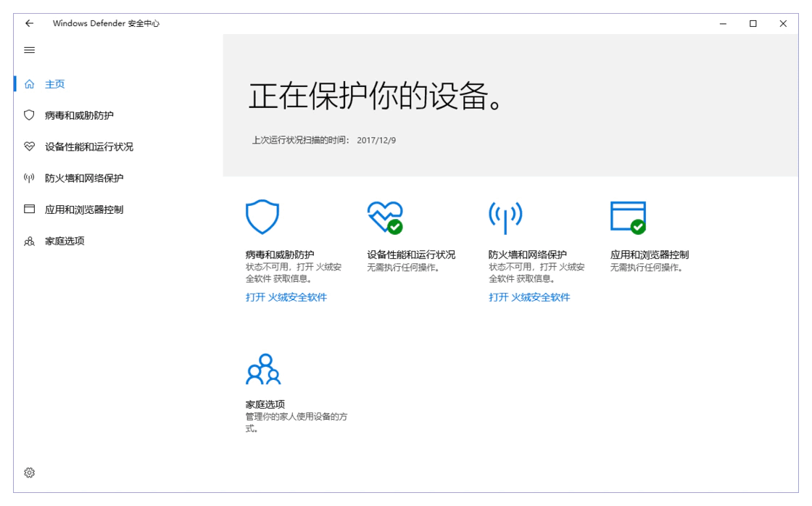Screen dimensions: 812x506
Task: Click the large firewall antenna icon
Action: [x=505, y=217]
